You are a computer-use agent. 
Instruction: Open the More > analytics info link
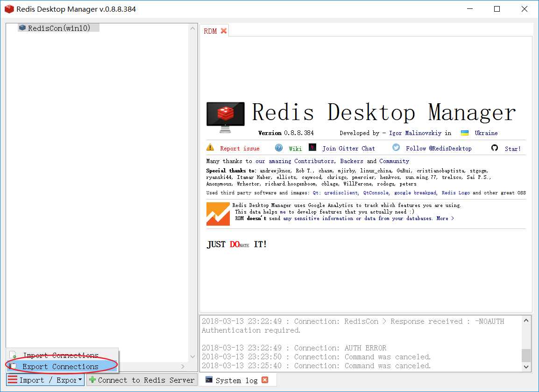445,218
